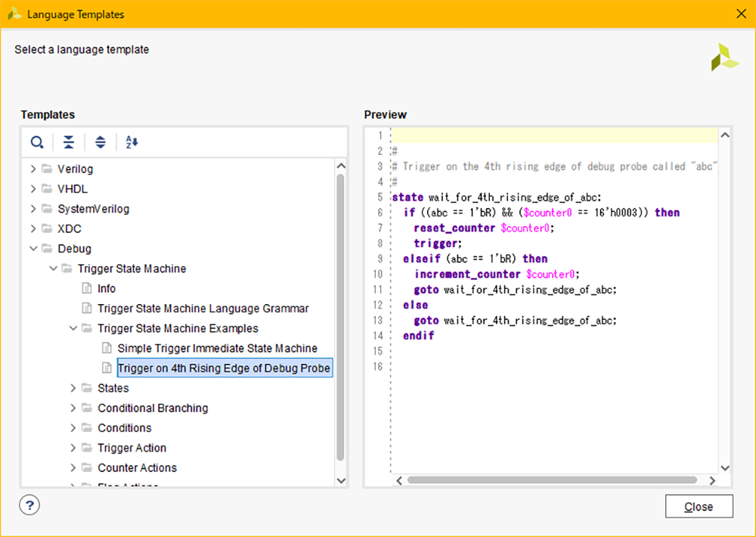Click the Conditions folder icon

pyautogui.click(x=87, y=427)
